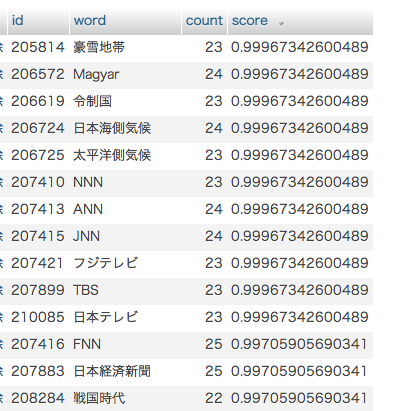This screenshot has width=393, height=411.
Task: Select word cell Magyar
Action: pos(96,75)
